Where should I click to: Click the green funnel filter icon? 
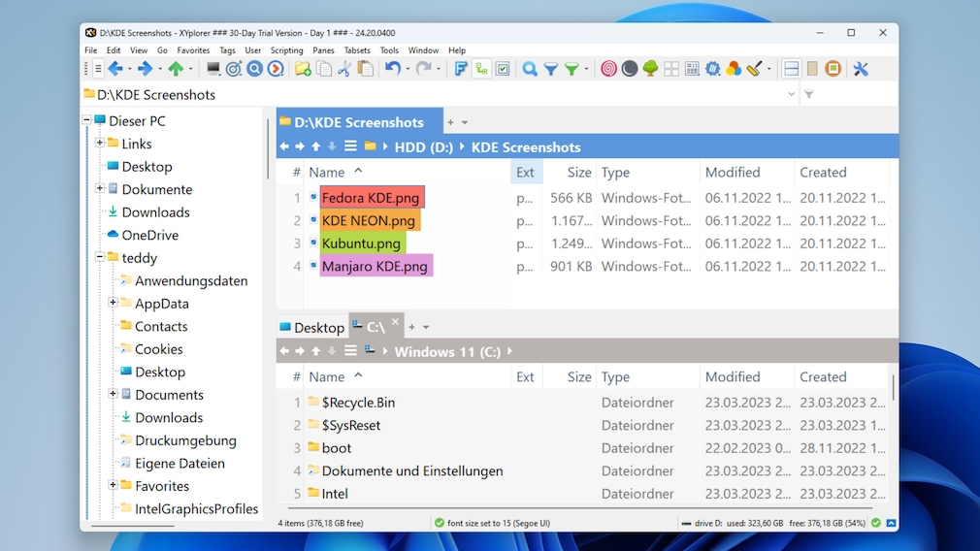(572, 69)
